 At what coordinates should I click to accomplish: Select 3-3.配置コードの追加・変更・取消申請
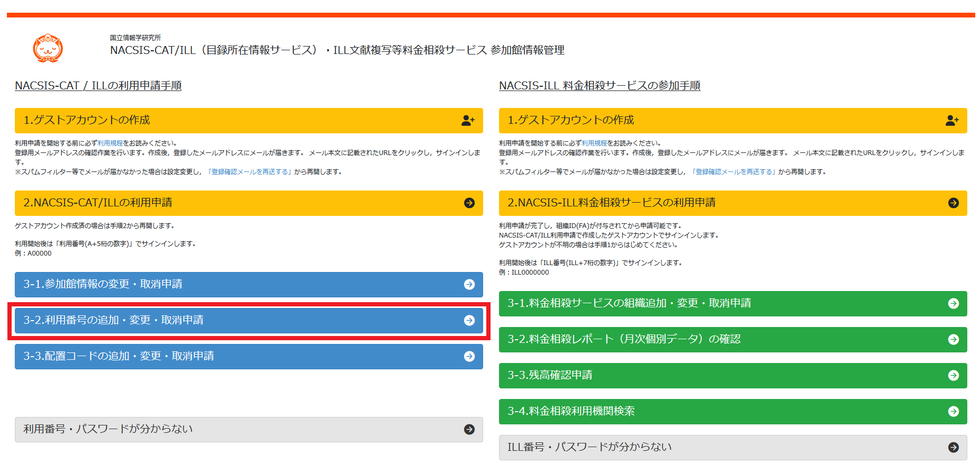[249, 357]
